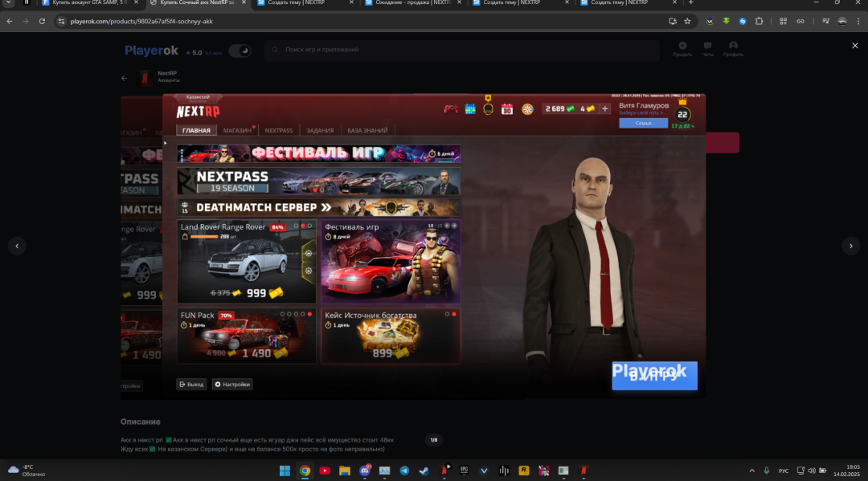Open the 'ФЕСТИВАЛЬ ИГР' top banner

click(x=319, y=153)
